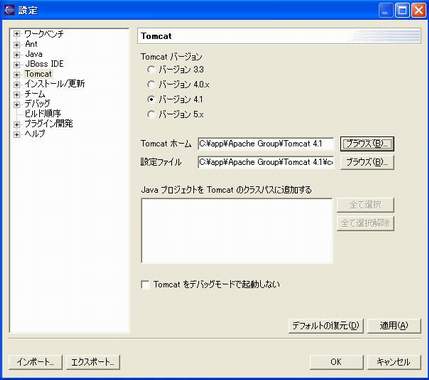429x380 pixels.
Task: Expand the JBoss IDE tree node
Action: [x=17, y=64]
